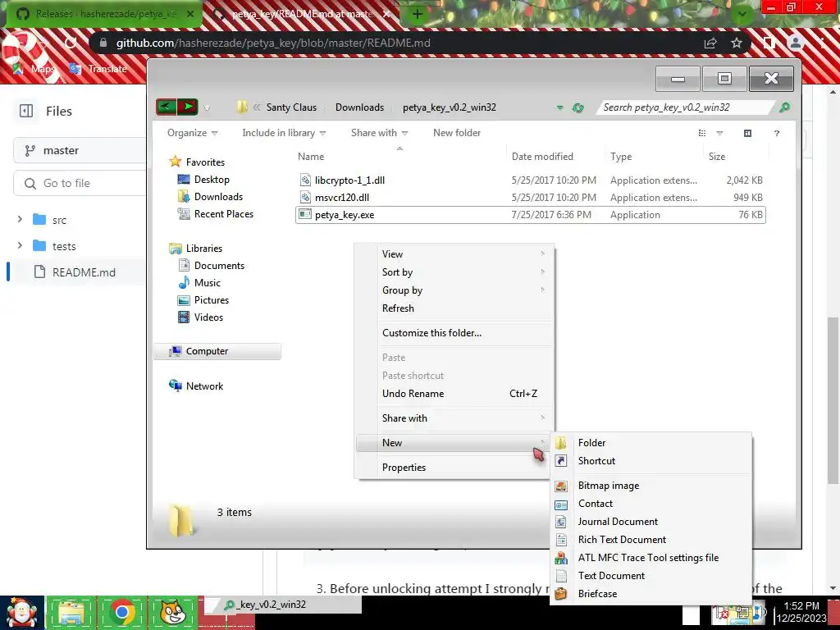
Task: Open view options dropdown arrow
Action: click(719, 133)
